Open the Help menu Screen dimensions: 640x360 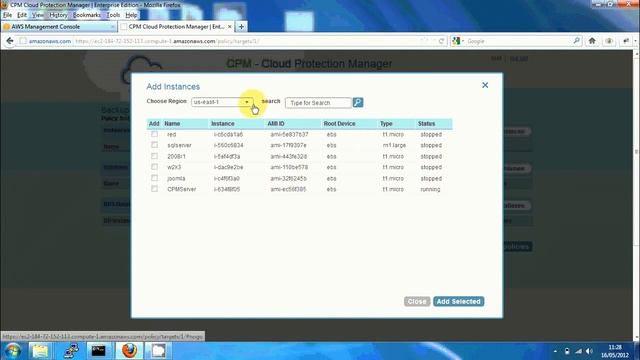click(131, 15)
